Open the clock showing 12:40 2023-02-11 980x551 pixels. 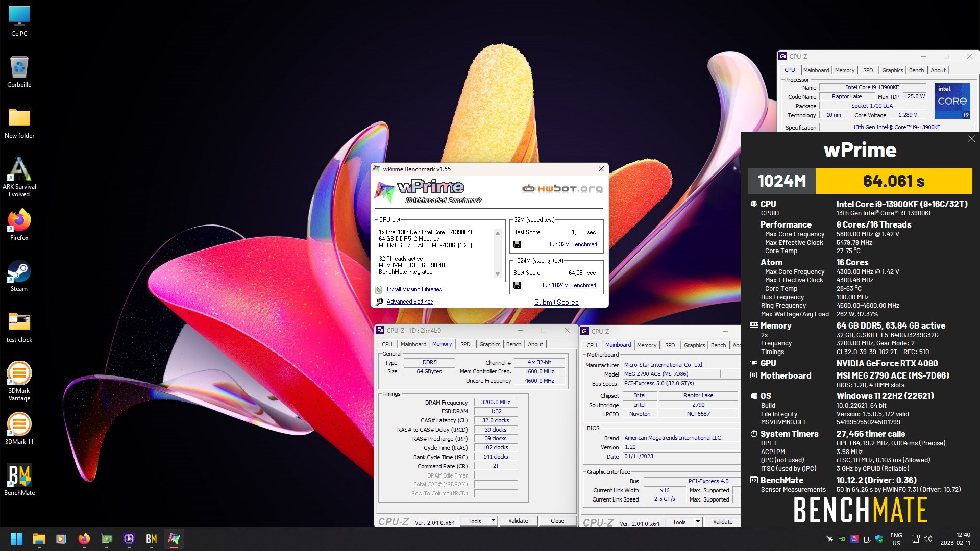[x=955, y=539]
